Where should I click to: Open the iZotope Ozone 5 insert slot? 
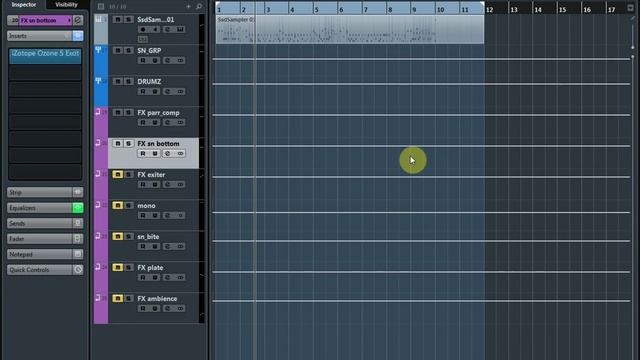coord(45,56)
